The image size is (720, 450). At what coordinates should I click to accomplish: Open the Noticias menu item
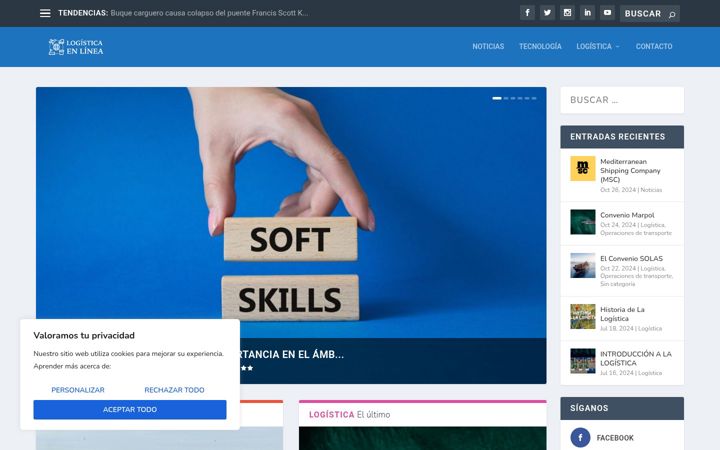(x=488, y=46)
